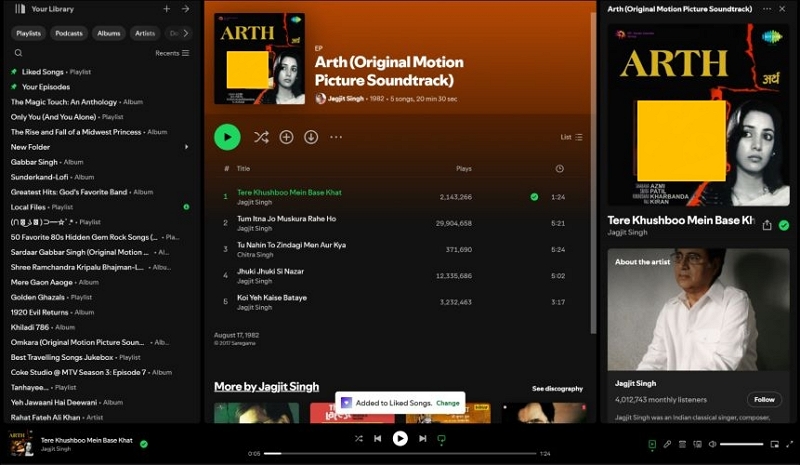Toggle the Now Playing view button
Image resolution: width=800 pixels, height=465 pixels.
coord(652,445)
